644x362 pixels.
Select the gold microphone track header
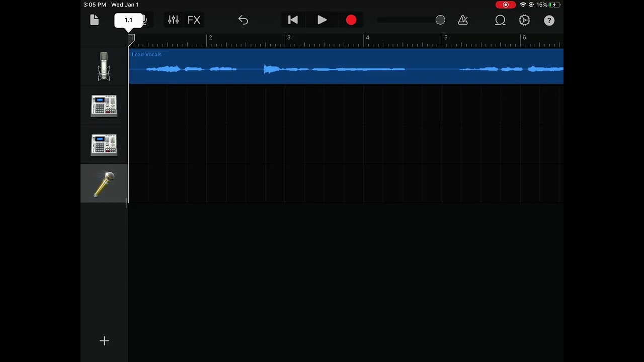click(104, 184)
